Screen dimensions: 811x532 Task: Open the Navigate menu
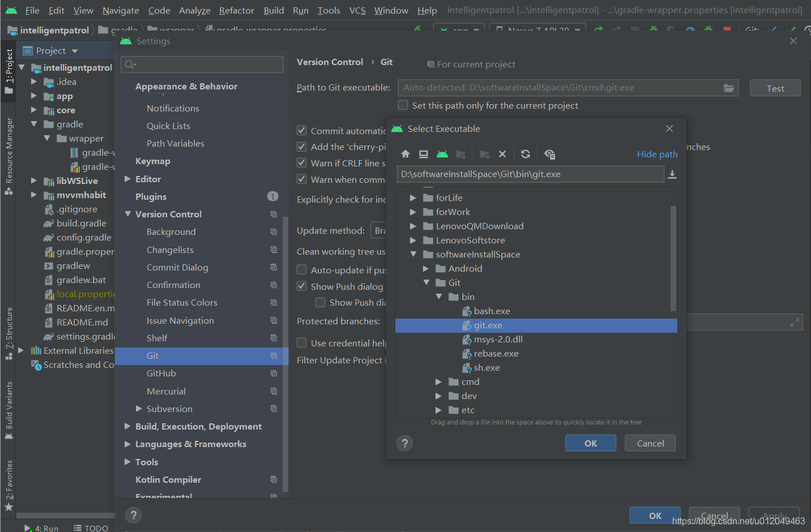pos(120,10)
